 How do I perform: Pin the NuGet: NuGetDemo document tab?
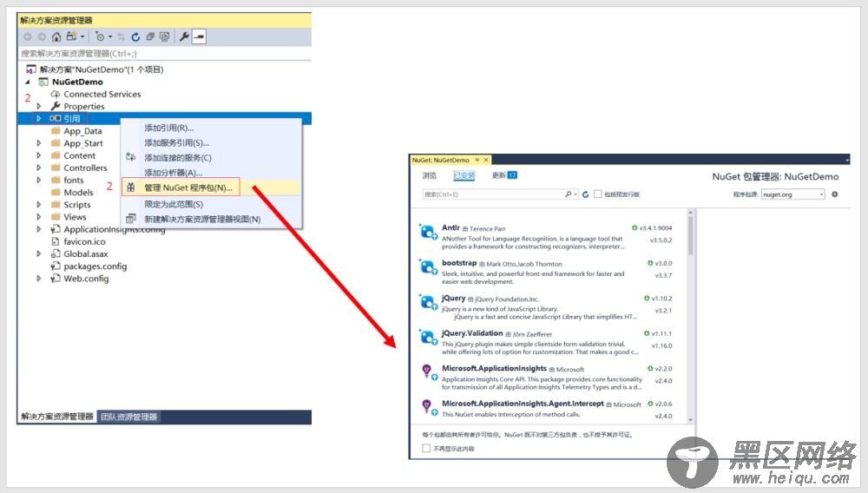(477, 160)
